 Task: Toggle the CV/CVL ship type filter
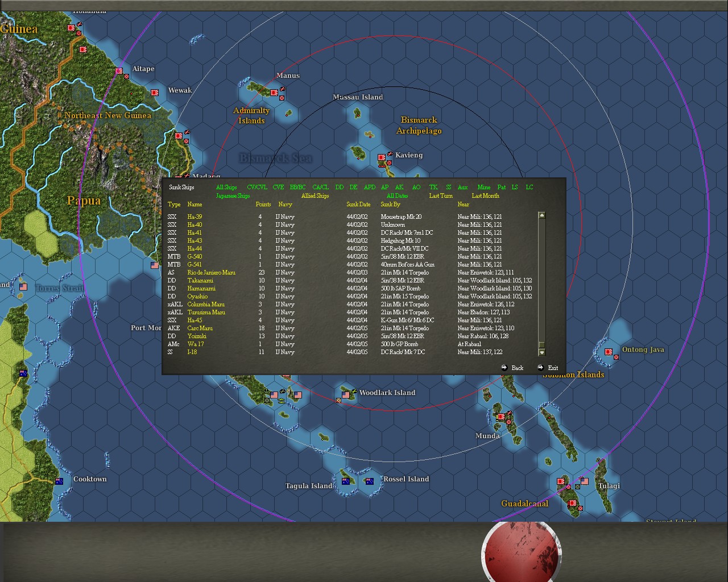(257, 187)
